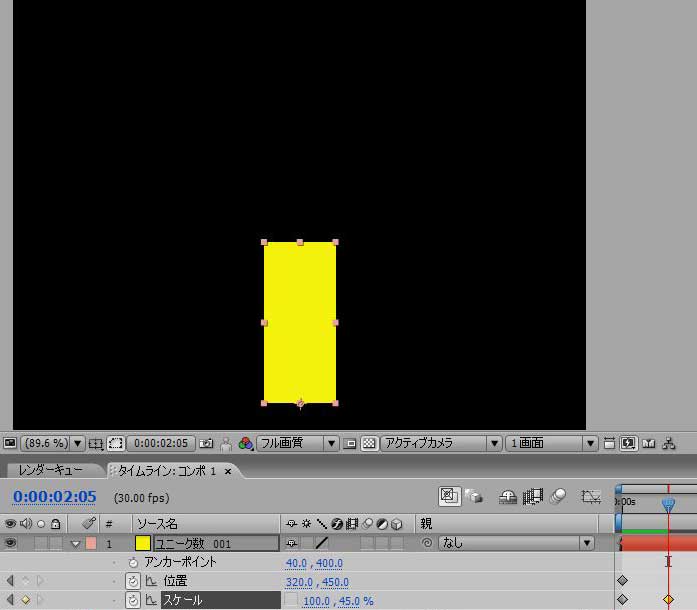The height and width of the screenshot is (610, 697).
Task: Open the parent dropdown なし
Action: (x=517, y=543)
